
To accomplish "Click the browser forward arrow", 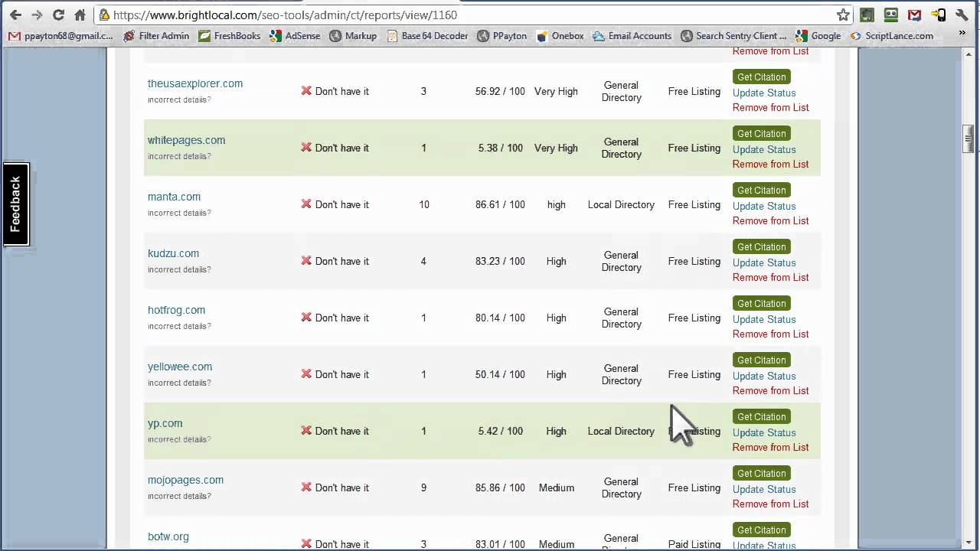I will coord(37,15).
